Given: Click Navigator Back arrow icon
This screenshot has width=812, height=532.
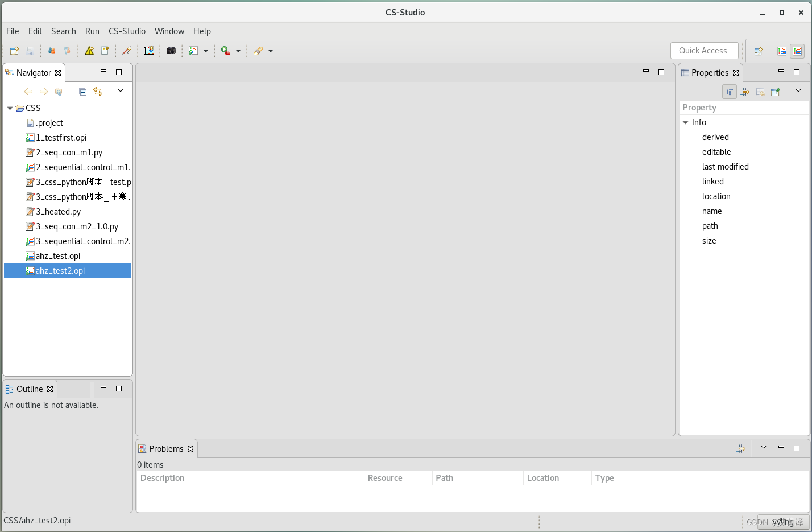Looking at the screenshot, I should (28, 92).
